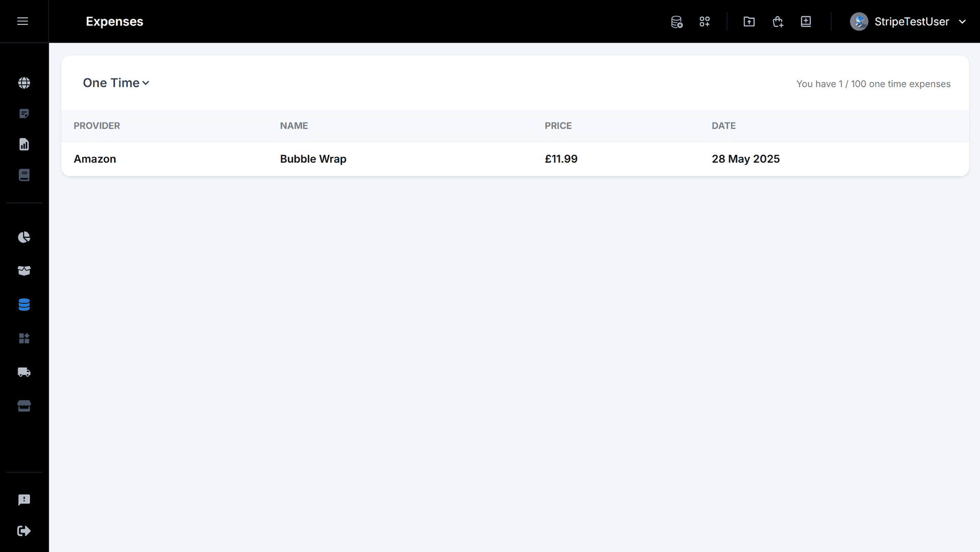Open the upload folder icon
This screenshot has height=552, width=980.
pos(749,21)
